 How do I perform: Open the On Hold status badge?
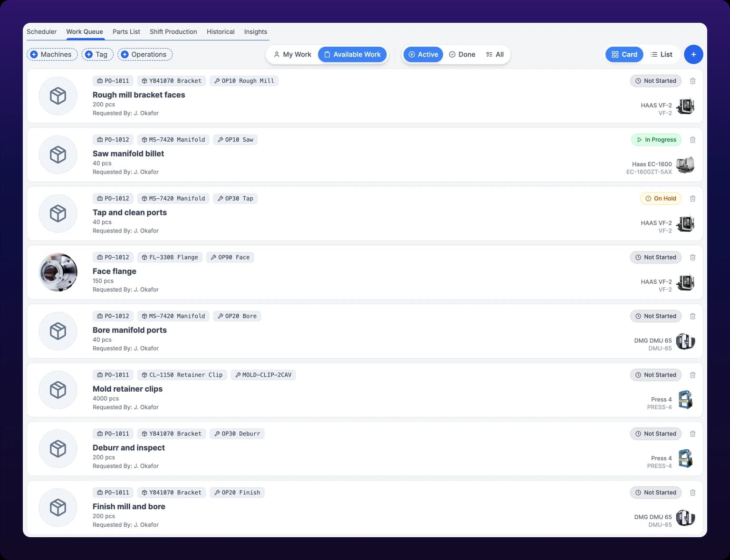point(661,199)
